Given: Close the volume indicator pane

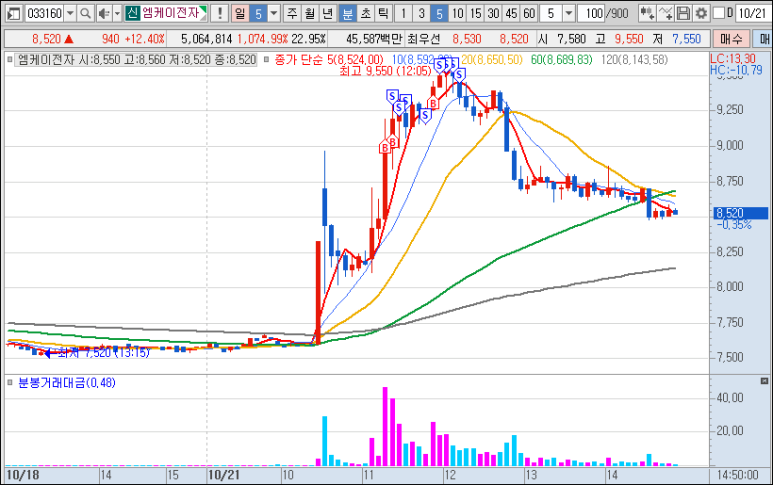Looking at the screenshot, I should 764,381.
